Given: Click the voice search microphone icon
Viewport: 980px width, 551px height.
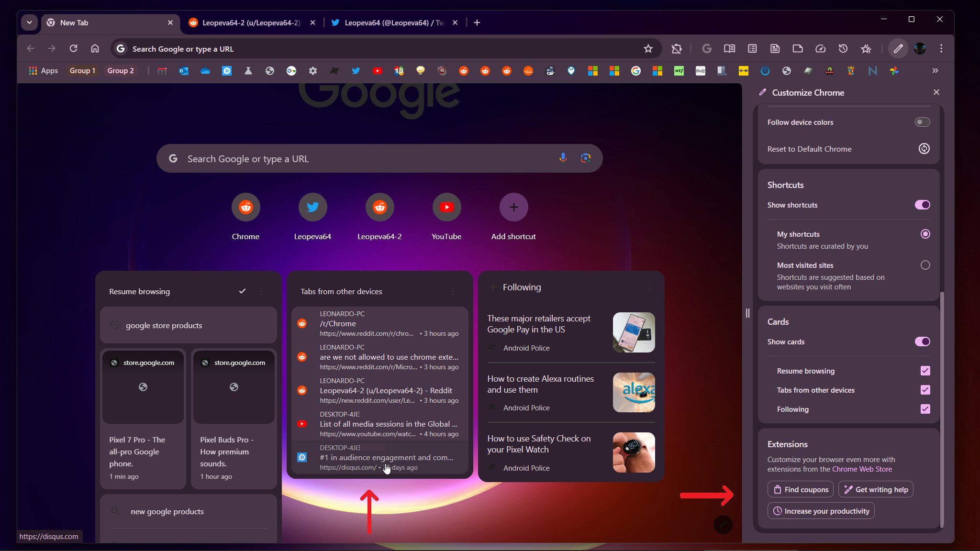Looking at the screenshot, I should tap(563, 157).
